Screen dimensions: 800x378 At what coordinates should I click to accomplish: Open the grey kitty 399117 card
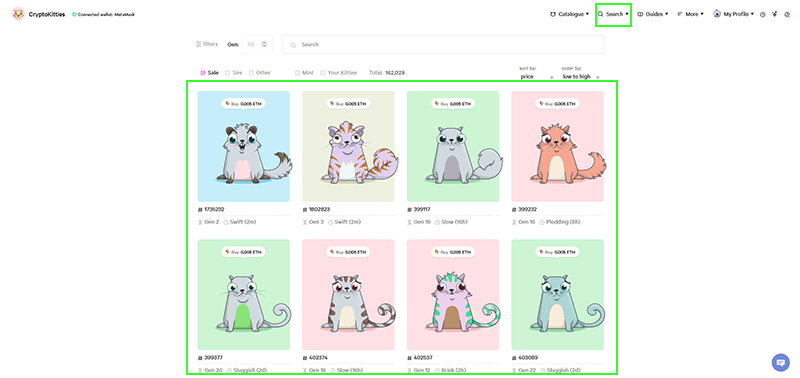point(453,146)
